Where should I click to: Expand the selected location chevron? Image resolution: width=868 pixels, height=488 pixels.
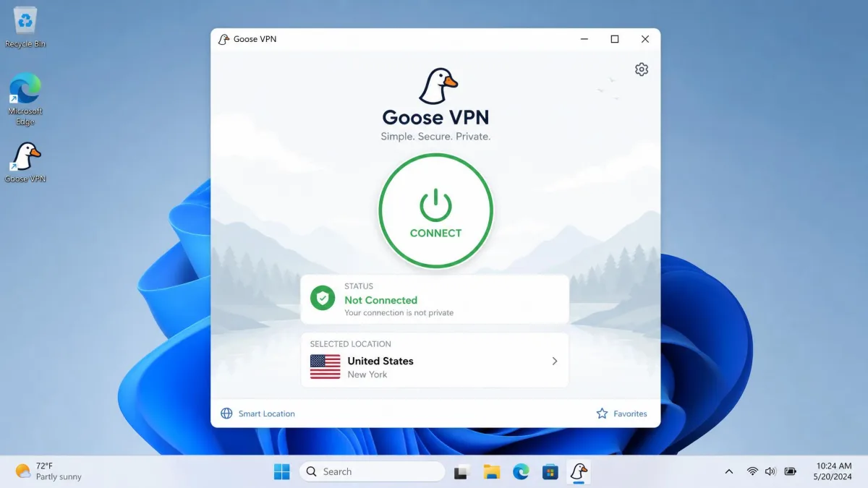pos(555,361)
